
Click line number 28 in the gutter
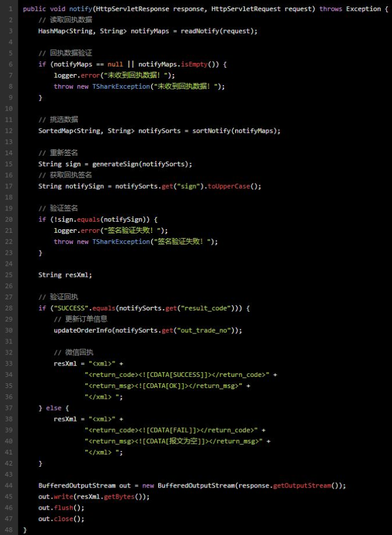(9, 308)
